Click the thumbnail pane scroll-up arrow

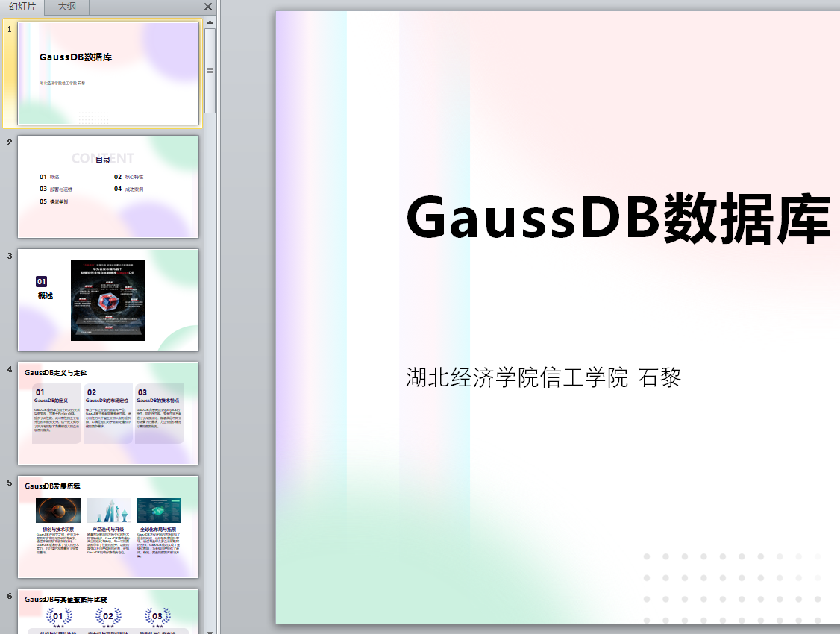click(210, 22)
